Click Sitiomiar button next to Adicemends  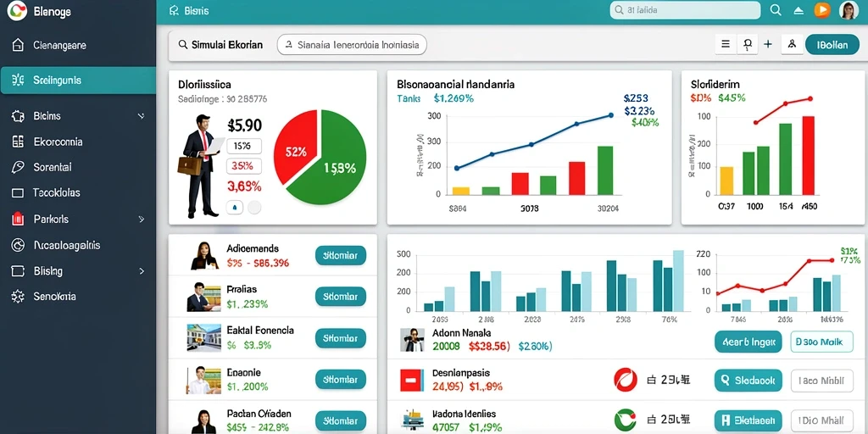341,256
